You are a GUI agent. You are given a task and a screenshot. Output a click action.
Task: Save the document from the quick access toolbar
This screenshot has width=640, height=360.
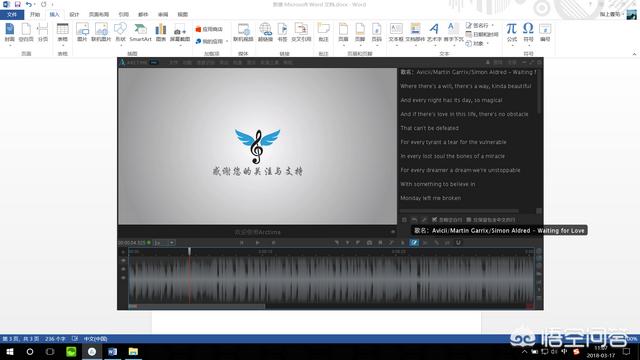[18, 4]
